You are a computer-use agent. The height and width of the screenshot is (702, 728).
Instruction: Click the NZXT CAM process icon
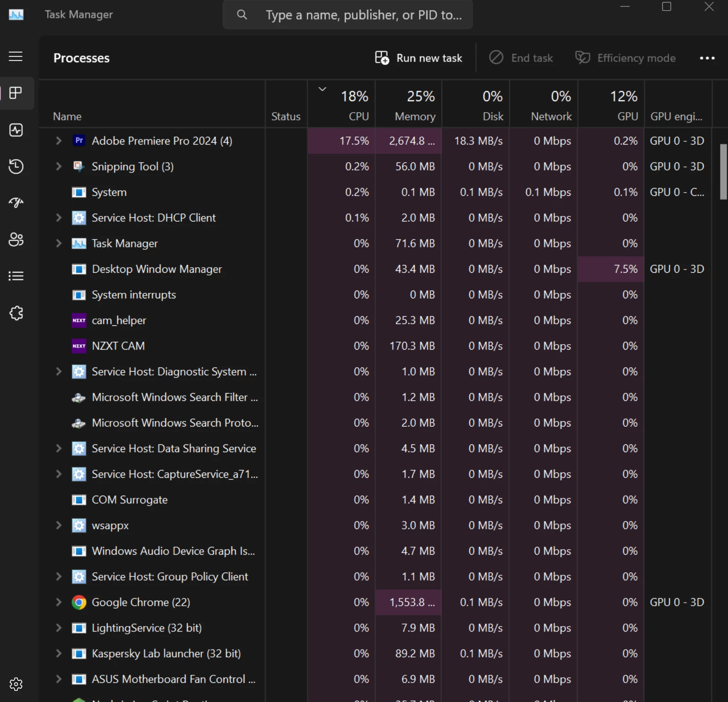79,346
